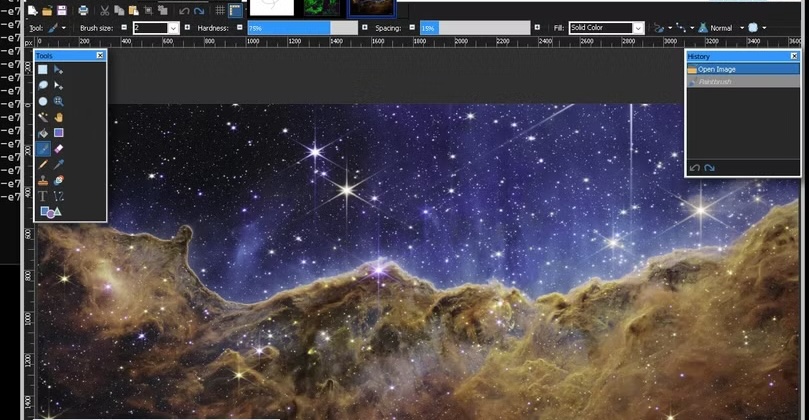Crop to selection with the crop icon
Image resolution: width=809 pixels, height=420 pixels.
point(148,10)
